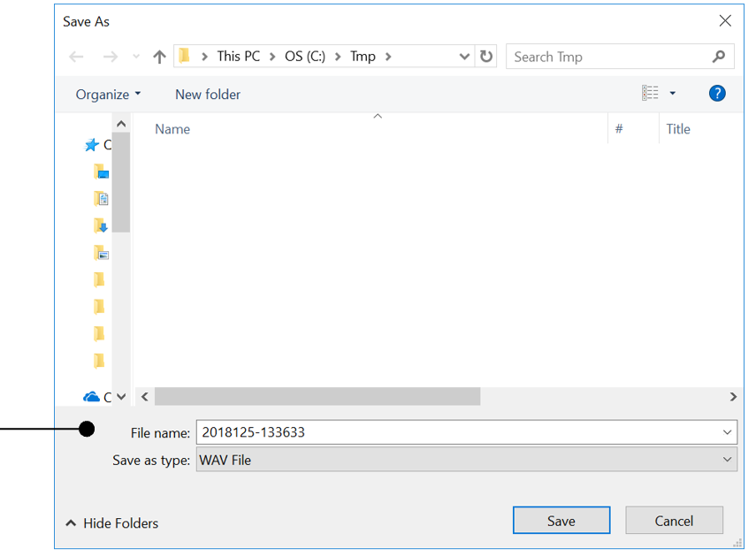Create a New folder
756x556 pixels.
click(208, 94)
